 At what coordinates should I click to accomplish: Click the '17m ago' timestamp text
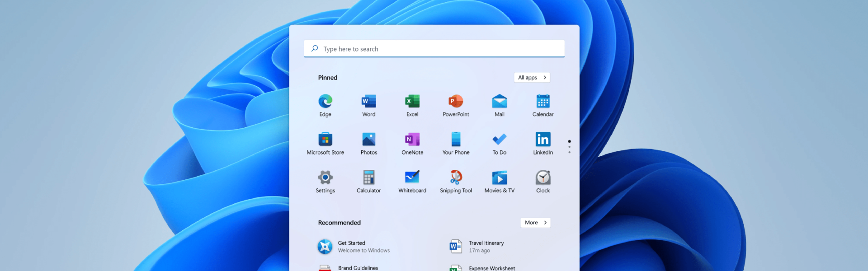pyautogui.click(x=479, y=251)
